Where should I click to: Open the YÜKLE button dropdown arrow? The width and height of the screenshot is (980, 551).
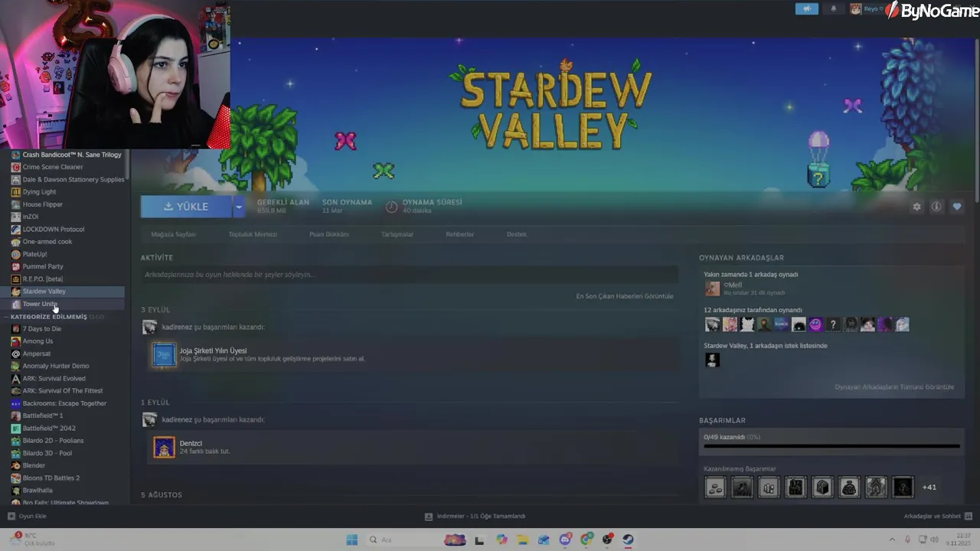[239, 207]
